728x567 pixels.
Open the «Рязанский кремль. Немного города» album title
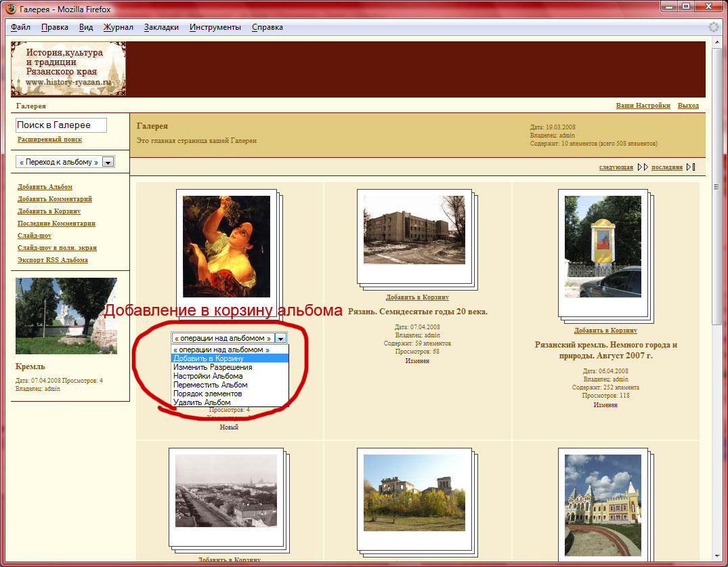coord(606,350)
